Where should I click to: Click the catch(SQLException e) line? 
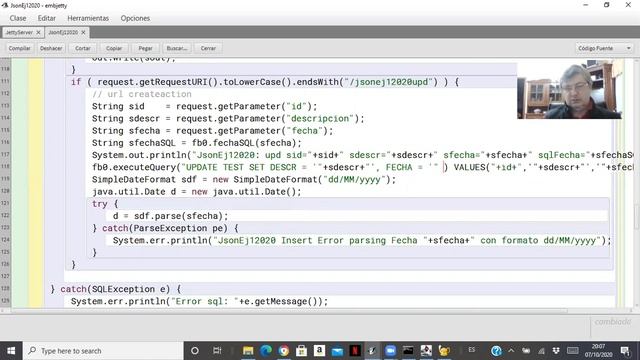click(x=116, y=289)
